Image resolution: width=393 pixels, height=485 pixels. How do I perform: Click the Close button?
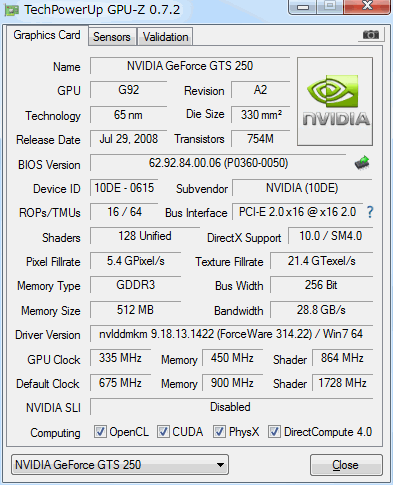pyautogui.click(x=346, y=465)
